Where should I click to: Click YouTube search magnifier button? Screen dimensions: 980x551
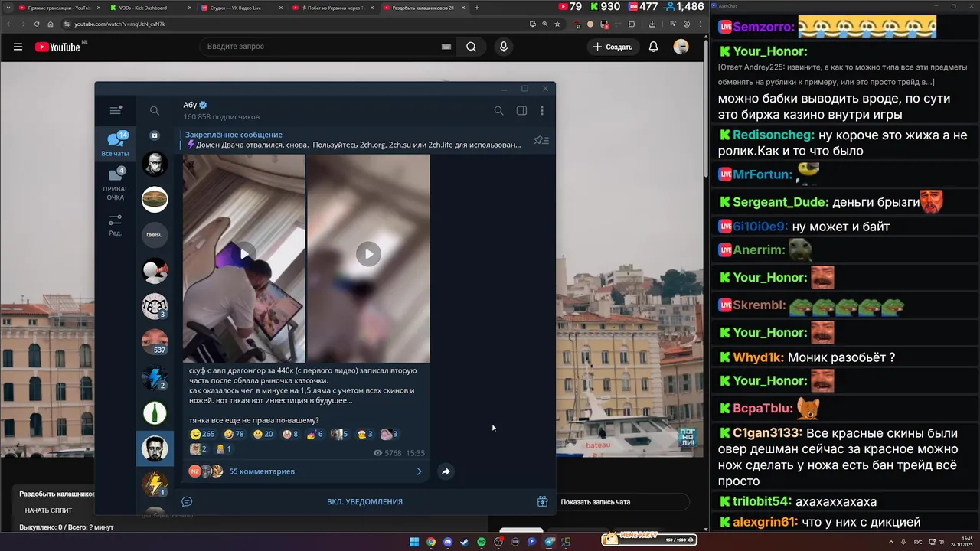(471, 47)
